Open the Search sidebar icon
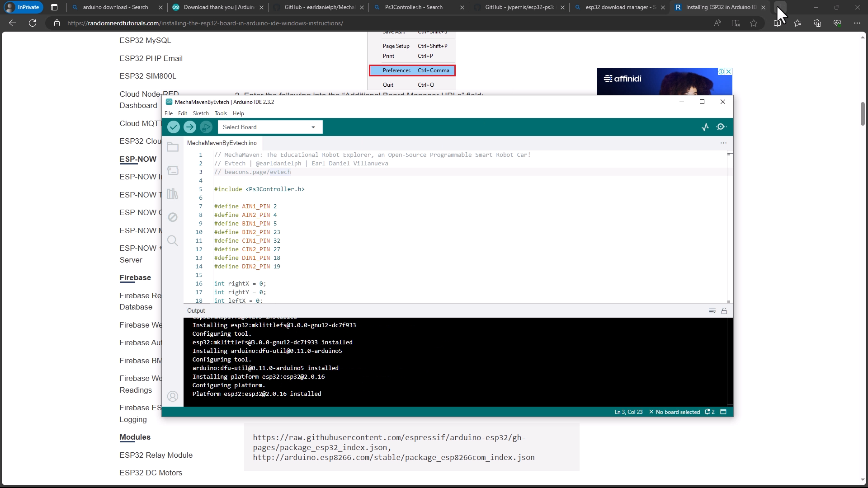This screenshot has height=488, width=868. click(x=173, y=240)
